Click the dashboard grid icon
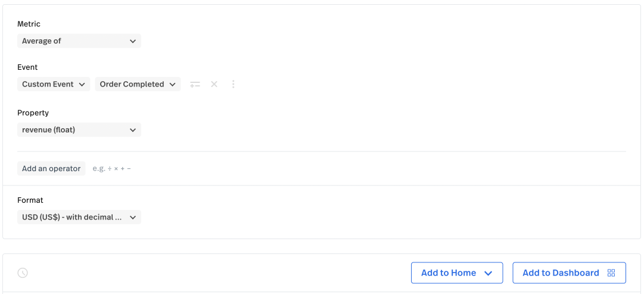 pos(611,273)
